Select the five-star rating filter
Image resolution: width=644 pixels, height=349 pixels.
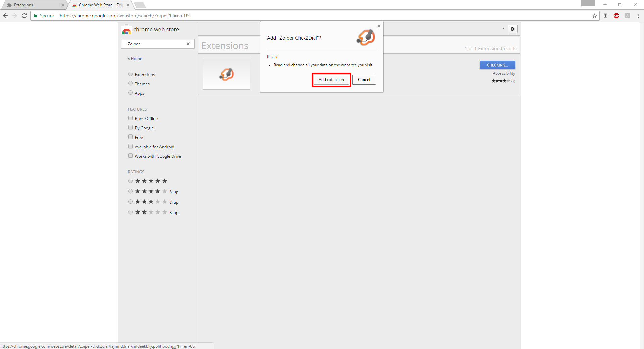pos(130,181)
